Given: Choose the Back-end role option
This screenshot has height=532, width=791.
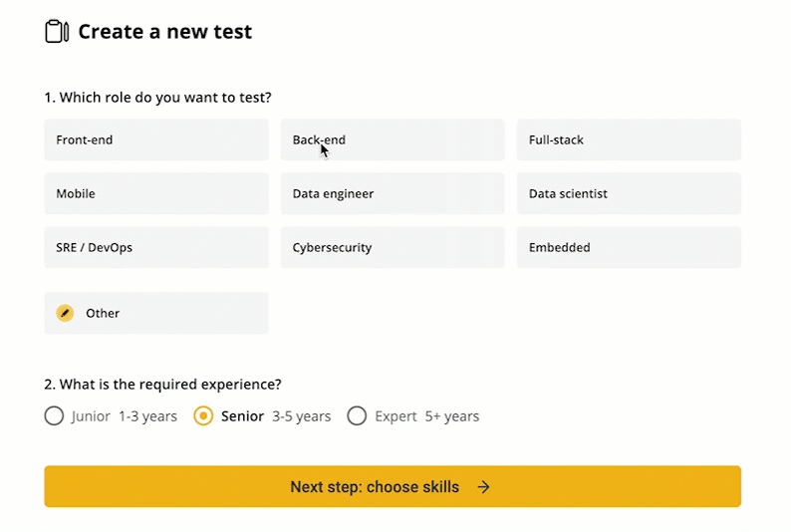Looking at the screenshot, I should click(393, 140).
